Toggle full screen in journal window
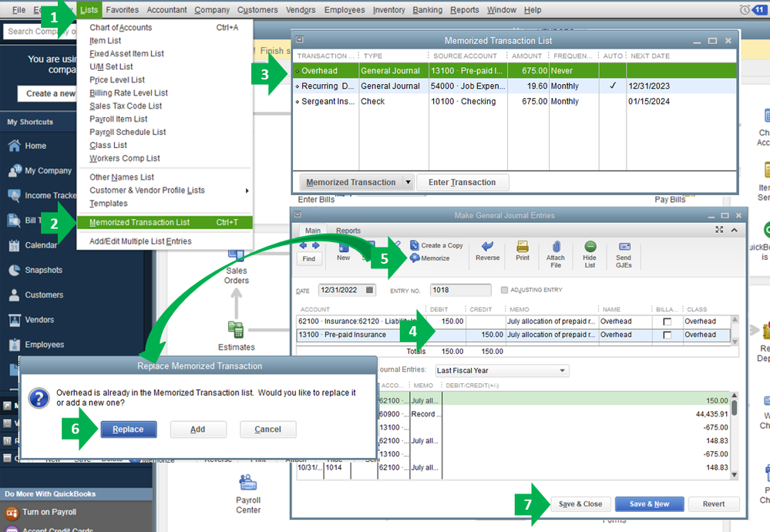The height and width of the screenshot is (532, 770). pyautogui.click(x=719, y=230)
